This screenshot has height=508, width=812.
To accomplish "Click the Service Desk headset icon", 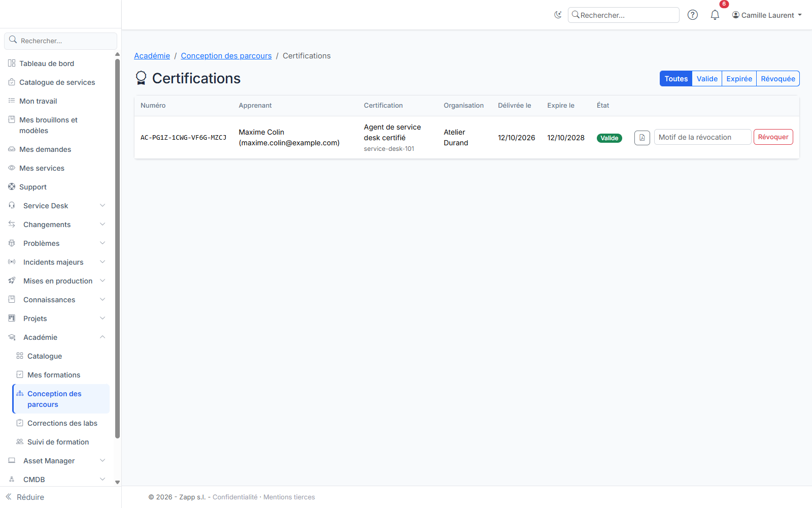I will click(12, 205).
